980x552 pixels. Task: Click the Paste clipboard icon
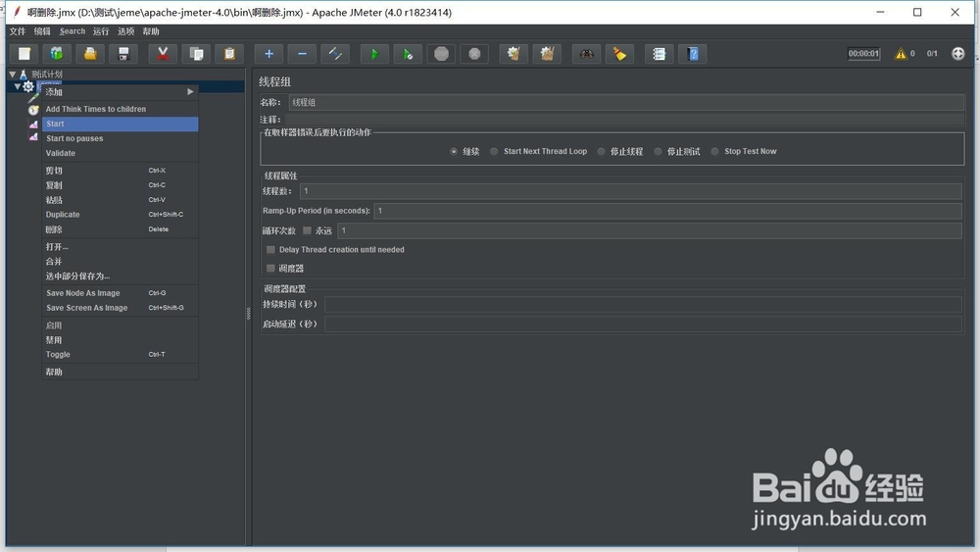pyautogui.click(x=229, y=54)
